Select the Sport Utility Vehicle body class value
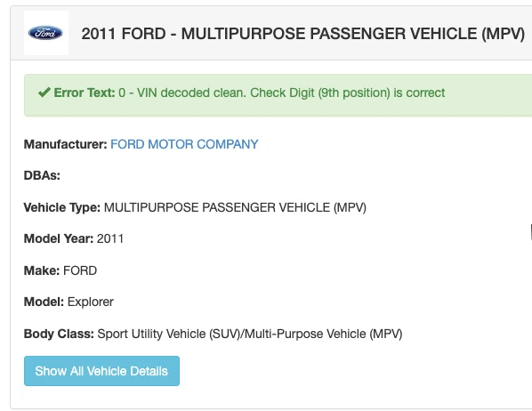 (x=250, y=334)
